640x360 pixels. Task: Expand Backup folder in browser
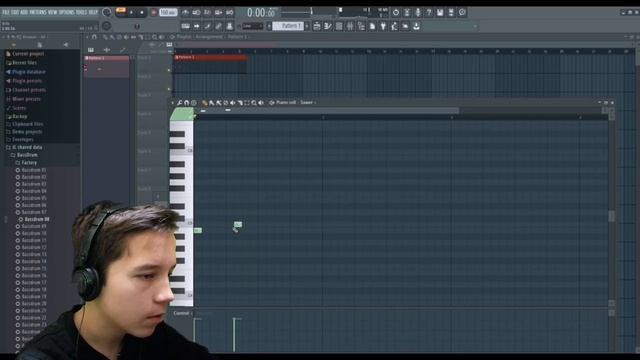click(20, 116)
